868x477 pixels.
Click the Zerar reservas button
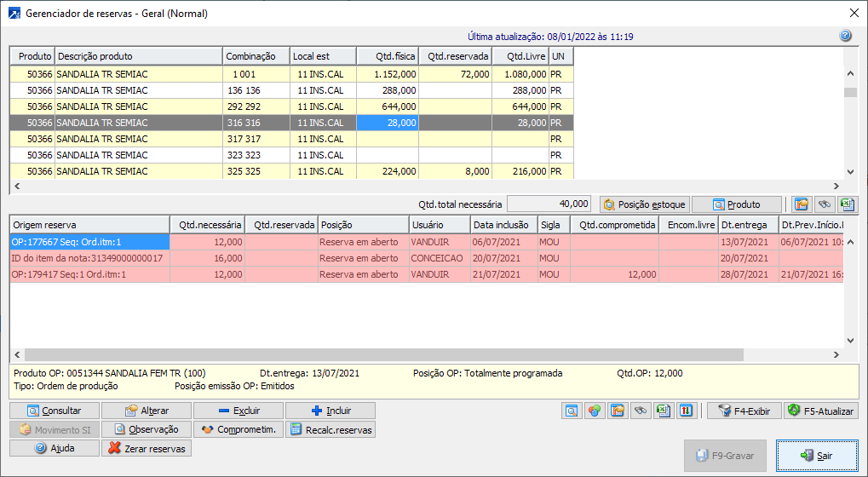[x=146, y=448]
